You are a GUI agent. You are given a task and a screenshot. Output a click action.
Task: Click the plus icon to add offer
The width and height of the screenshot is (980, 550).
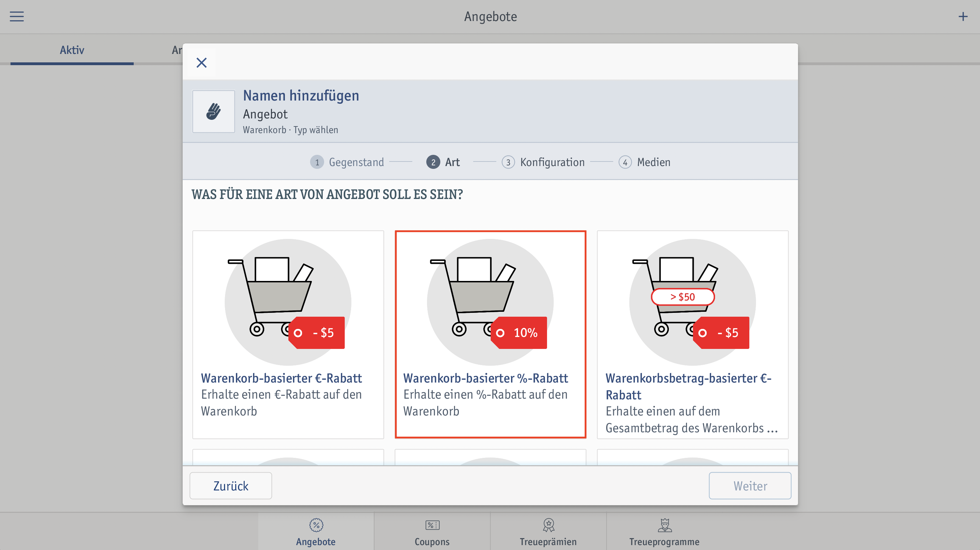tap(962, 16)
